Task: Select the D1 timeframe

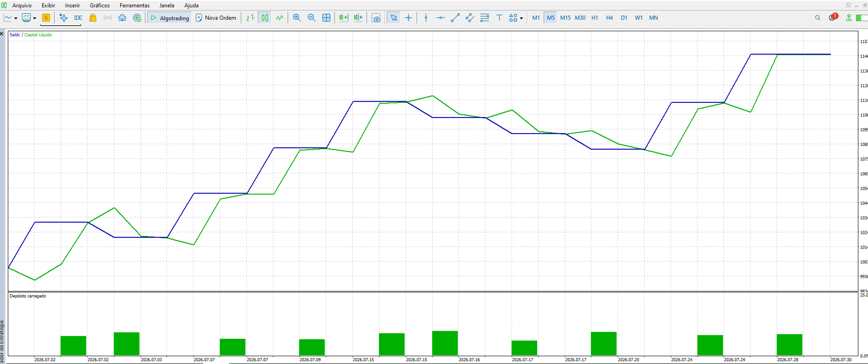Action: (624, 18)
